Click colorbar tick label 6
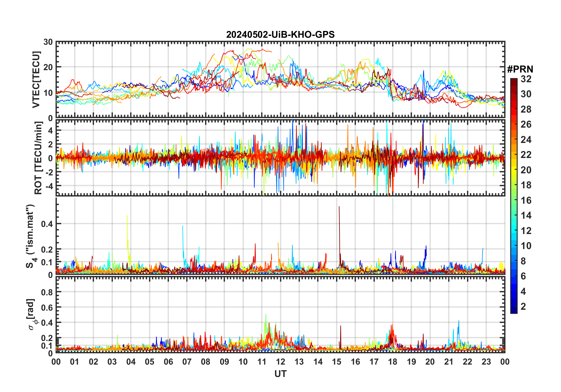 [523, 276]
